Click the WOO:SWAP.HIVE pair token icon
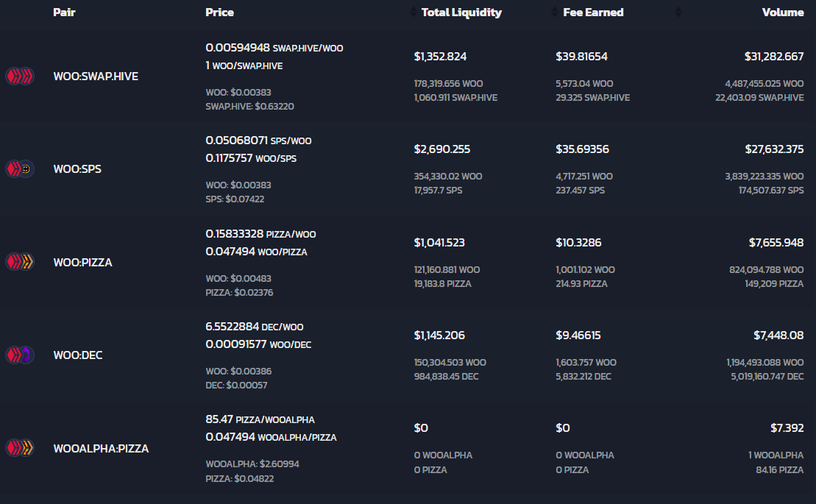 (20, 77)
